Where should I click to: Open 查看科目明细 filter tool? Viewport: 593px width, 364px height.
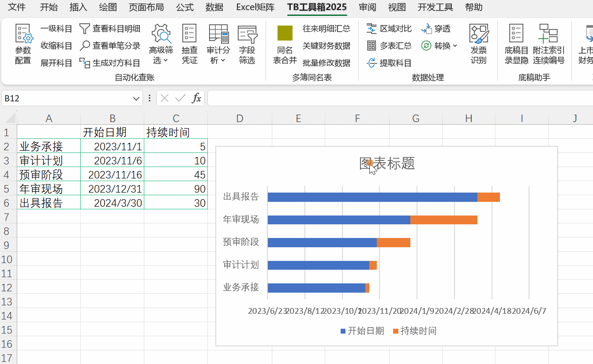[110, 29]
